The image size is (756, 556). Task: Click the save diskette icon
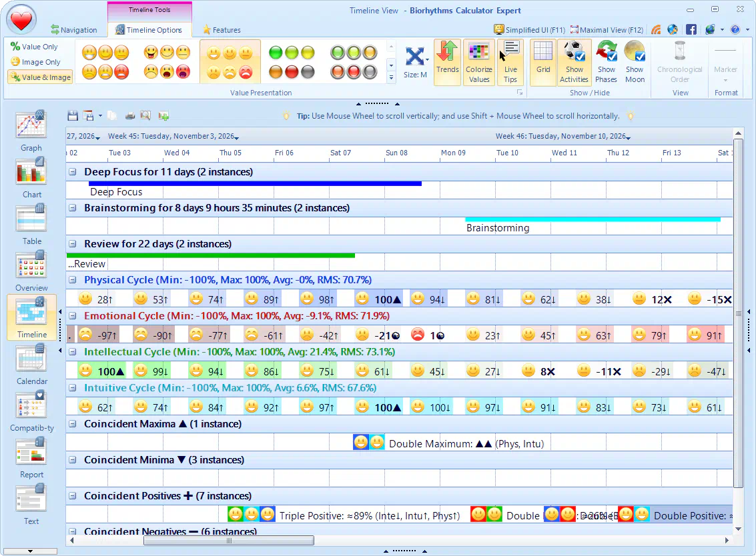(73, 115)
